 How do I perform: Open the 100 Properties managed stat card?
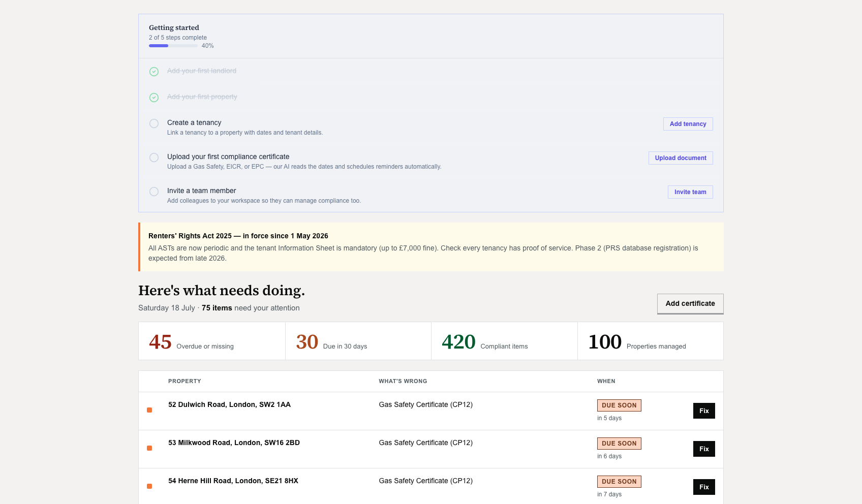click(x=651, y=341)
